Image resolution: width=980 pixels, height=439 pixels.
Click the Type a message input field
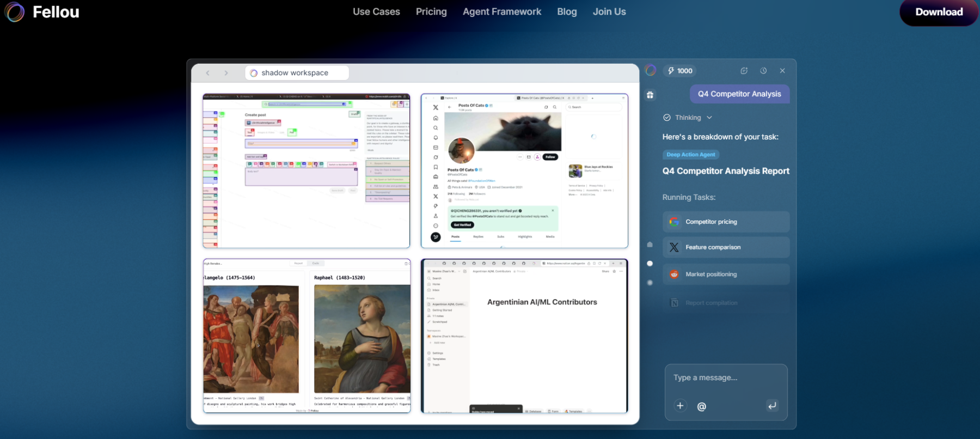(725, 378)
